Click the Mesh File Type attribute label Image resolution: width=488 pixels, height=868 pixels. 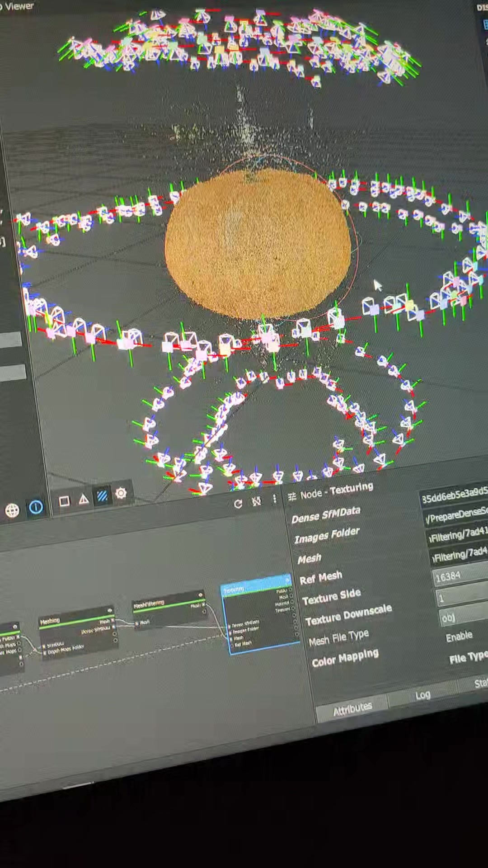[x=338, y=638]
